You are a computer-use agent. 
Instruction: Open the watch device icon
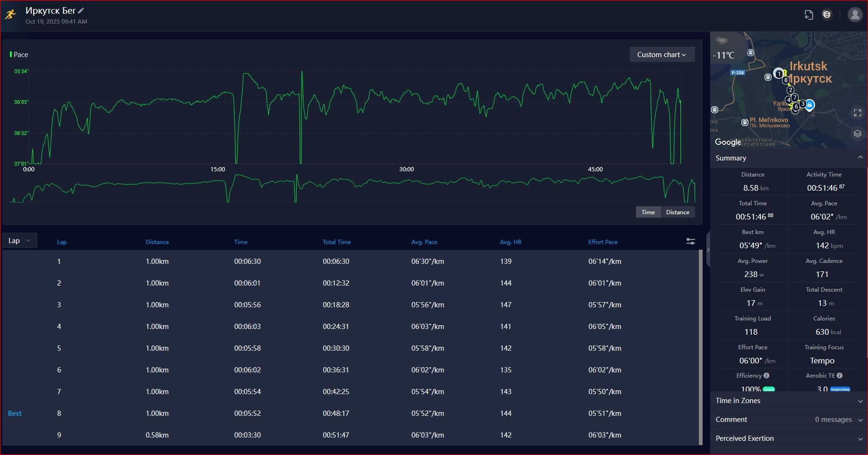coord(826,15)
